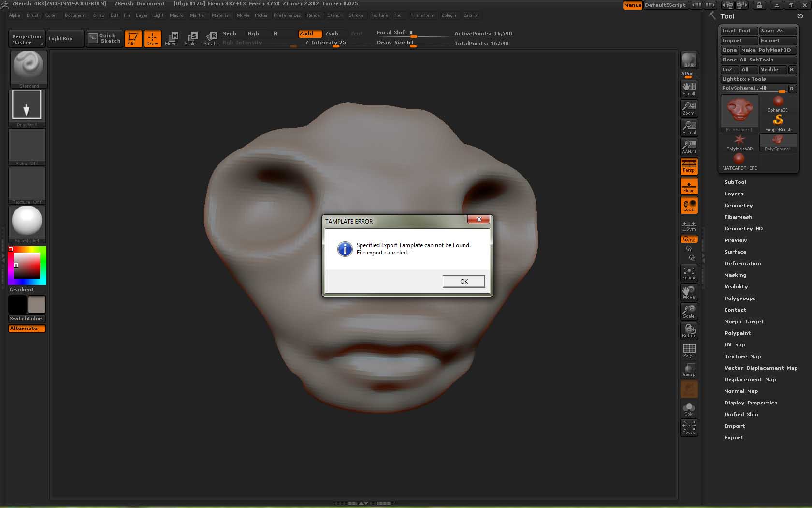
Task: Expand the FiberMesh section
Action: (x=738, y=217)
